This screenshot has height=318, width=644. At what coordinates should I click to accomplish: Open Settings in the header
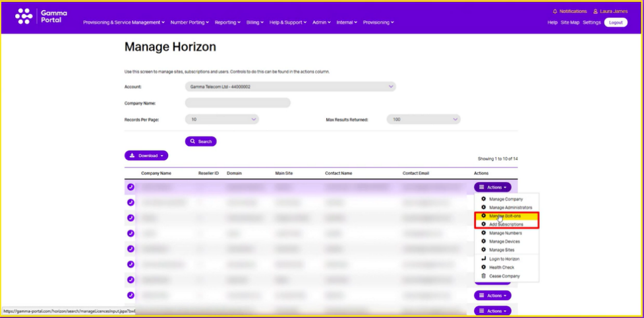tap(592, 22)
